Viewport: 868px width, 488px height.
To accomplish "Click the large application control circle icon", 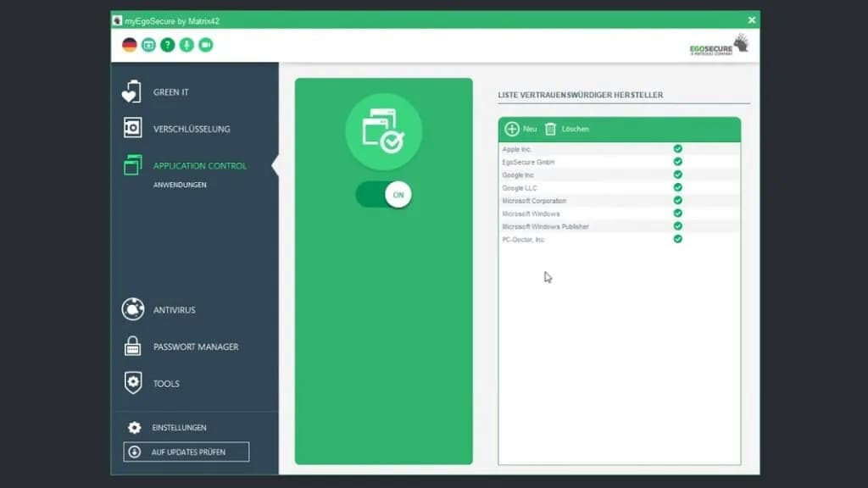I will [x=384, y=131].
